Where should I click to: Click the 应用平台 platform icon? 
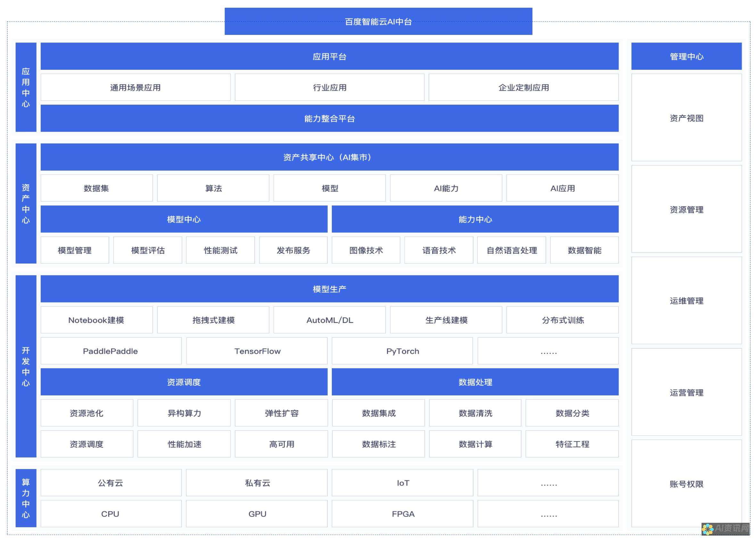(328, 55)
